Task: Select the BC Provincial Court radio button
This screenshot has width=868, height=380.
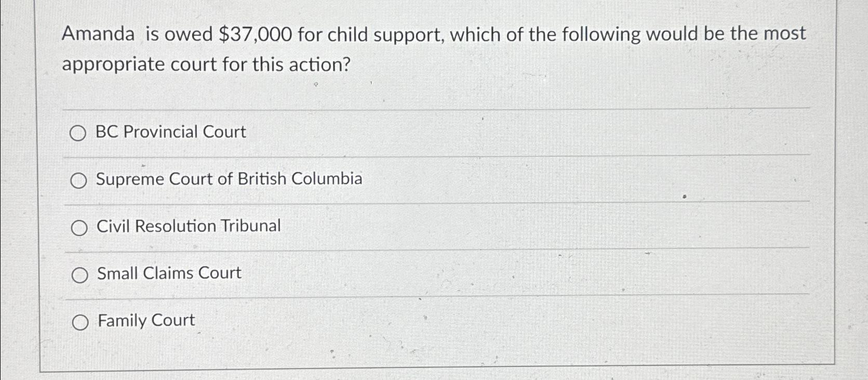Action: coord(79,133)
